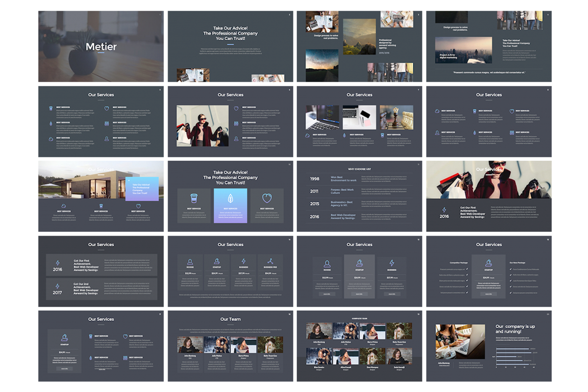Click the Startup icon in the package comparison slide
The image size is (588, 392).
tap(489, 263)
